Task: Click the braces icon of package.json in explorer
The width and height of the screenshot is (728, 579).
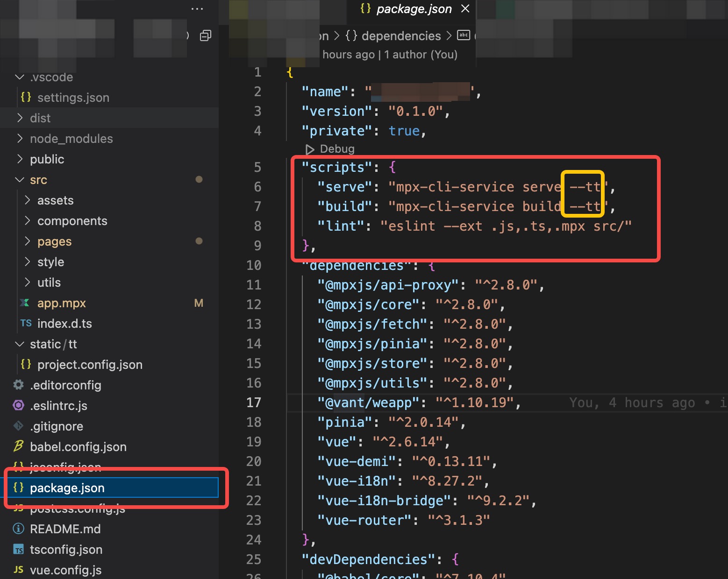Action: point(19,487)
